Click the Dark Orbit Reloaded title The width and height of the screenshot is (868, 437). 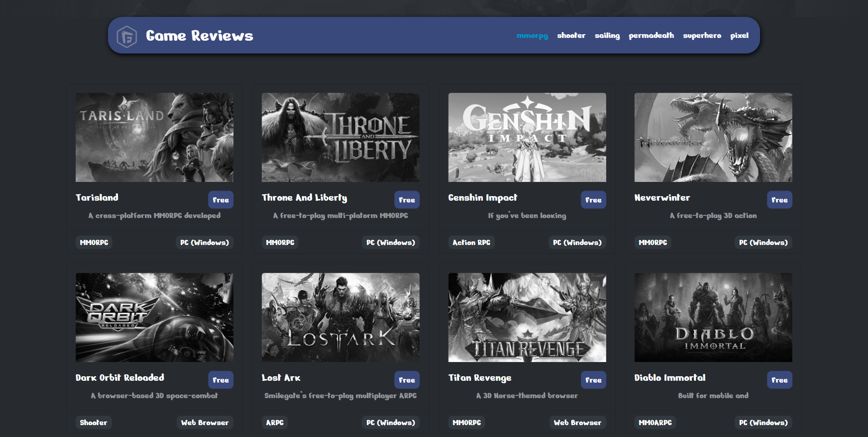tap(120, 378)
